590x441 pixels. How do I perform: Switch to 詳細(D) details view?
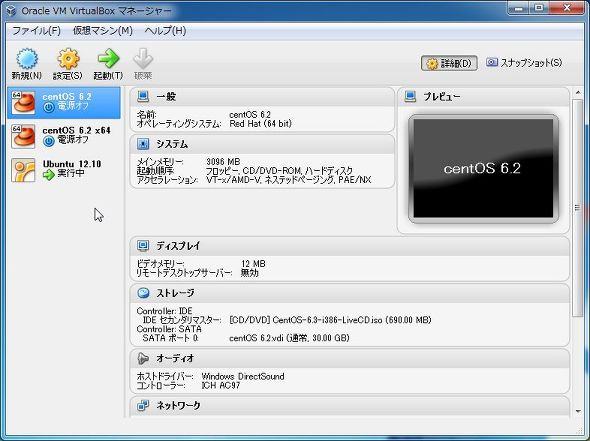449,63
